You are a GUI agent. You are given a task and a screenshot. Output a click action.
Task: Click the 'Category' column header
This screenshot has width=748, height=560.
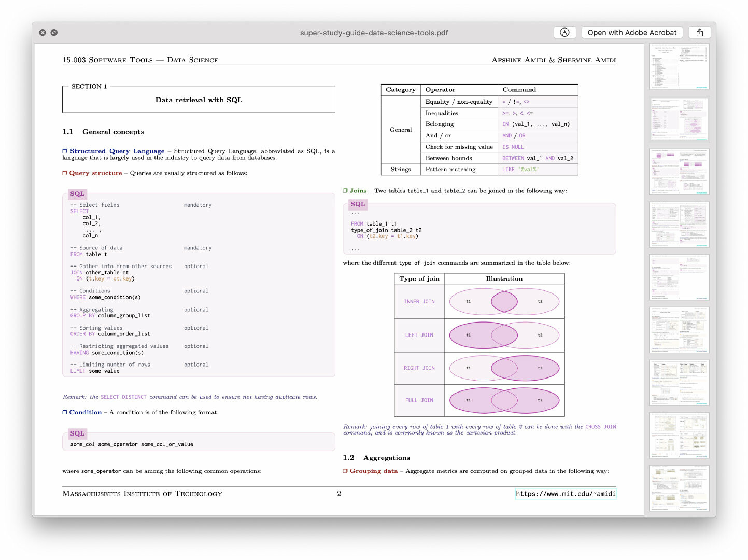pyautogui.click(x=401, y=90)
